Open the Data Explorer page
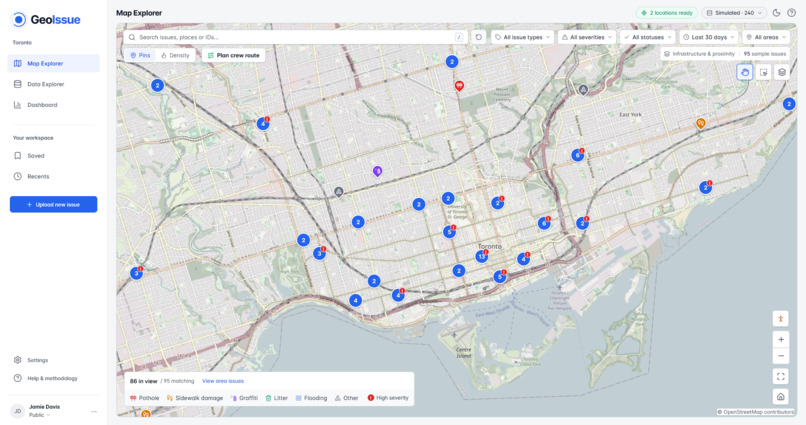The image size is (806, 425). [53, 84]
